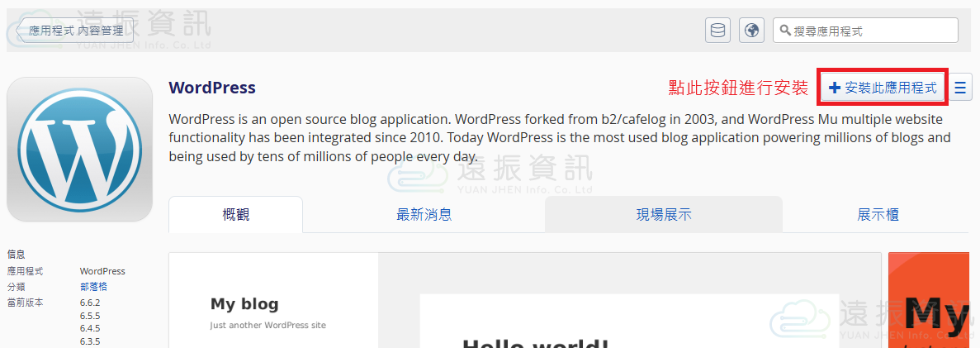Image resolution: width=980 pixels, height=348 pixels.
Task: Switch to the 概觀 tab
Action: click(x=235, y=215)
